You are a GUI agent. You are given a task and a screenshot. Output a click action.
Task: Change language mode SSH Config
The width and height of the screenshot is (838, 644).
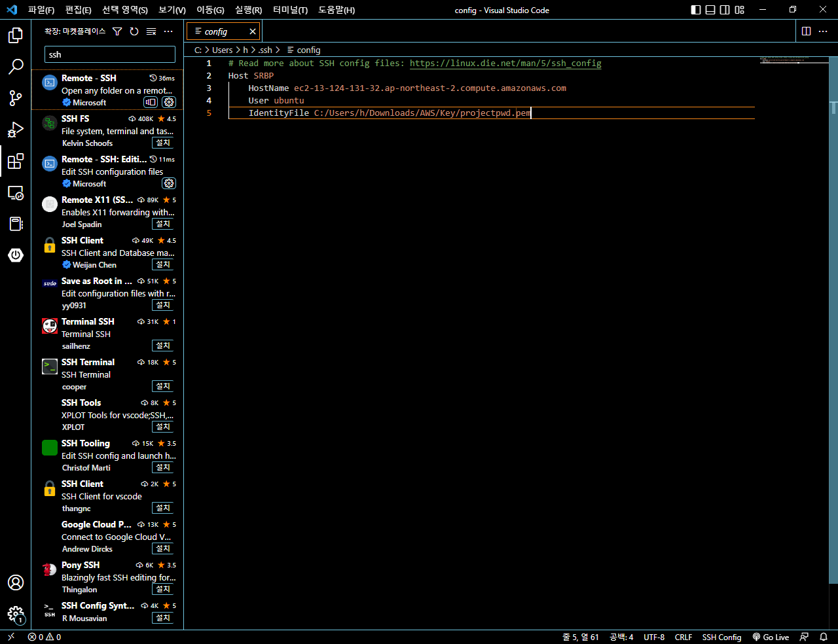pos(721,637)
